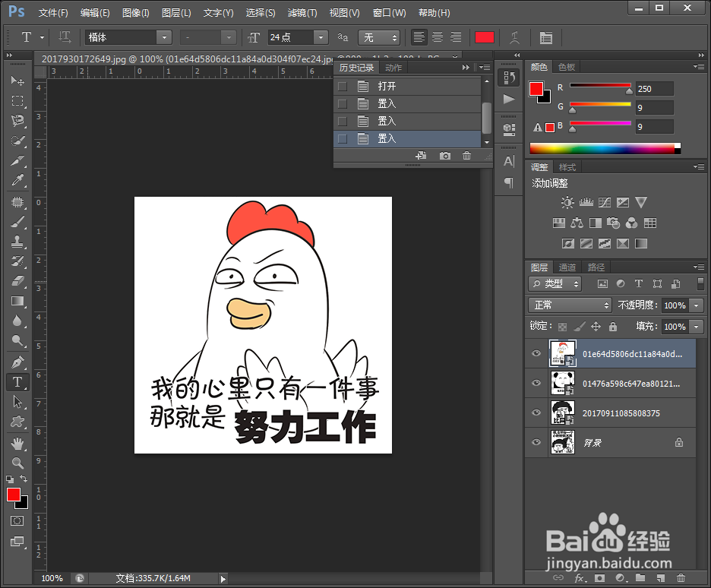The image size is (711, 588).
Task: Select the History Brush tool
Action: pyautogui.click(x=17, y=261)
